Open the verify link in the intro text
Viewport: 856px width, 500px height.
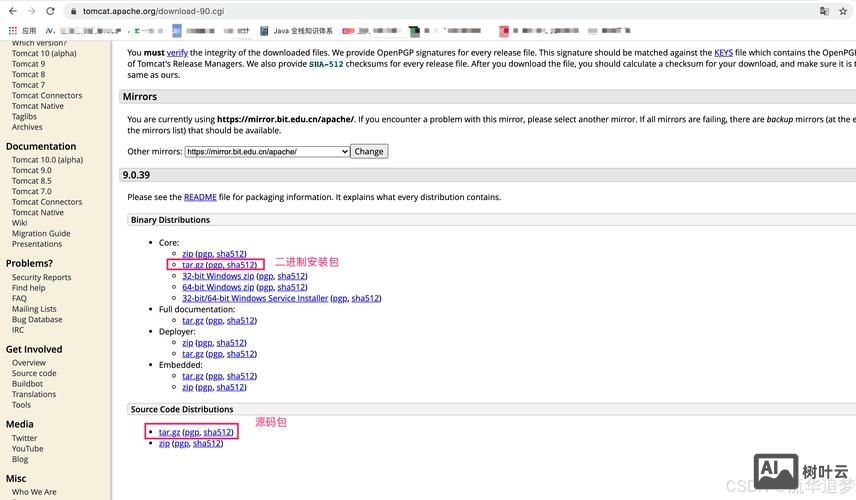177,53
